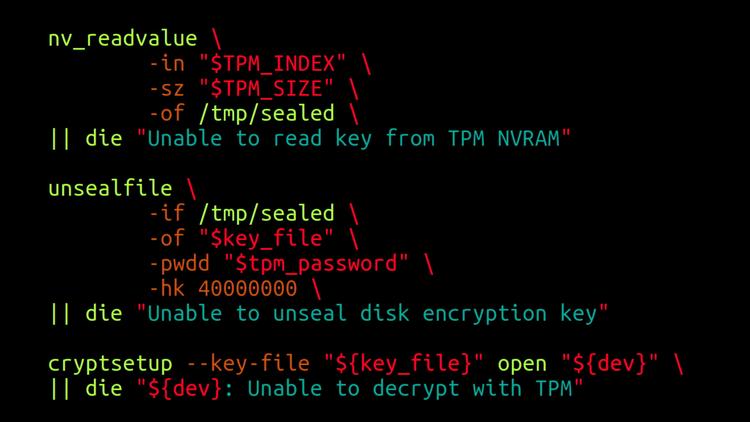The height and width of the screenshot is (422, 750).
Task: Click the cryptsetup command text
Action: tap(110, 364)
